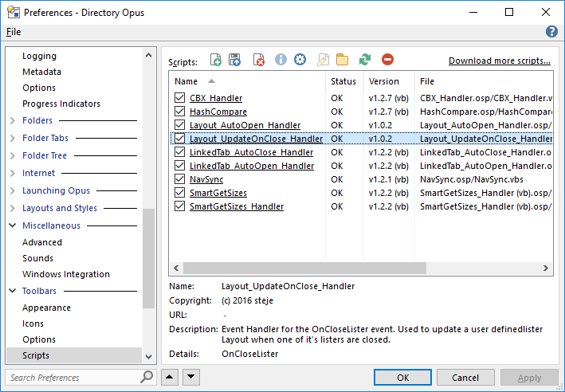Select the Metadata preferences page

coord(41,72)
